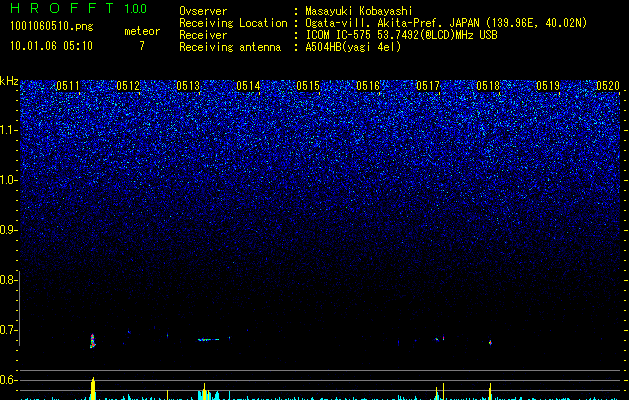This screenshot has width=629, height=400.
Task: Select the A504HB(yagi 4el) antenna text
Action: click(353, 47)
